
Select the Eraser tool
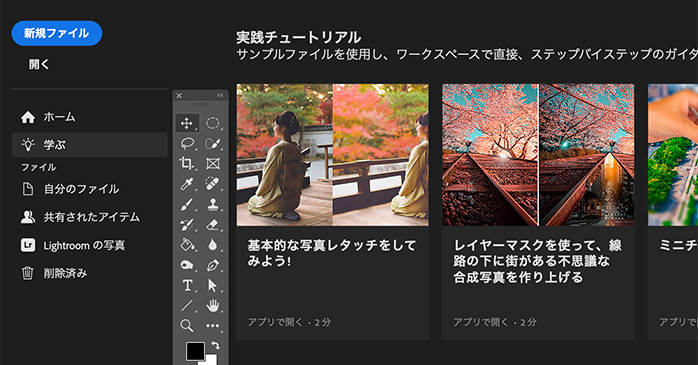coord(213,224)
